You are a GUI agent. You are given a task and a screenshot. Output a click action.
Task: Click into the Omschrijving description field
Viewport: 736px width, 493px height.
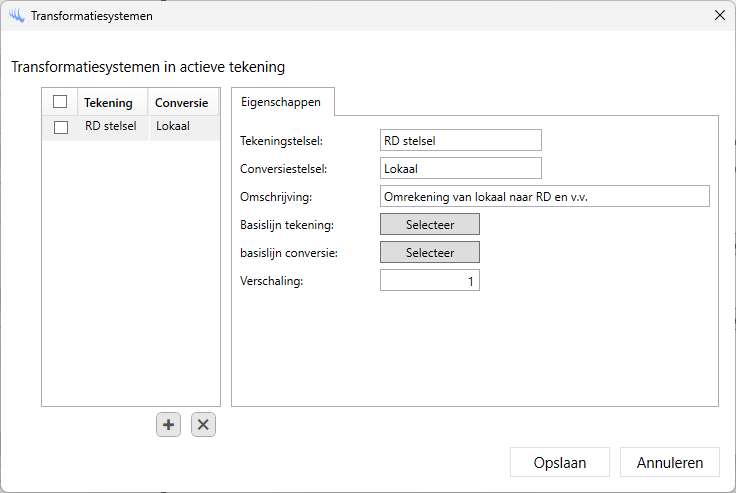click(544, 196)
